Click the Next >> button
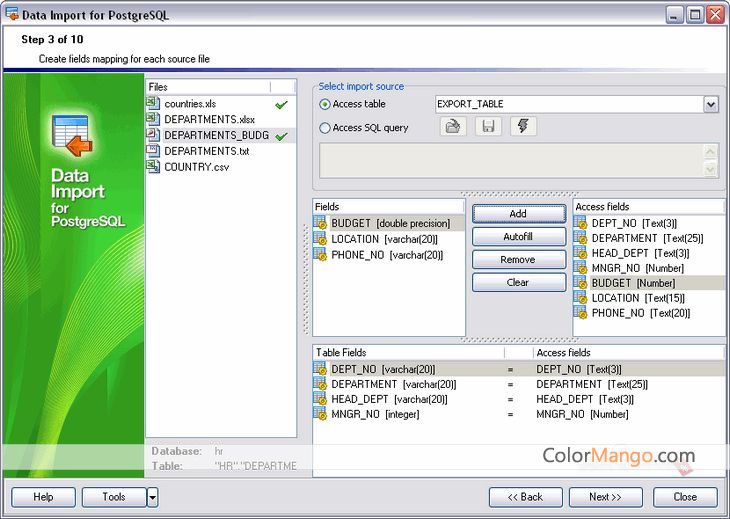 pyautogui.click(x=605, y=497)
